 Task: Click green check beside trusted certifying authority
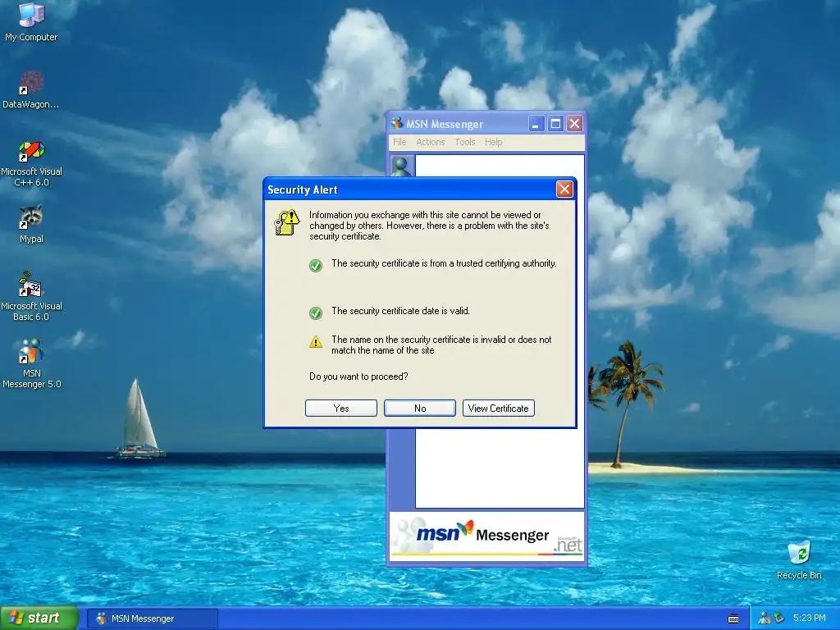pos(316,265)
